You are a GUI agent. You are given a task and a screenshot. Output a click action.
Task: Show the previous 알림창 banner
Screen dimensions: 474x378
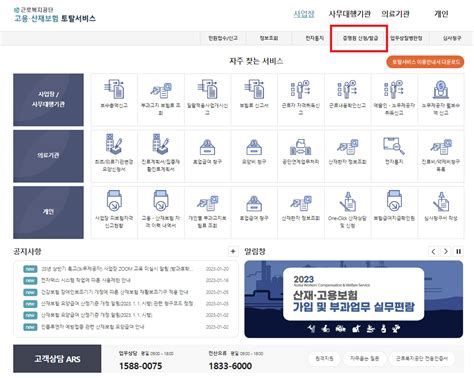pos(433,251)
